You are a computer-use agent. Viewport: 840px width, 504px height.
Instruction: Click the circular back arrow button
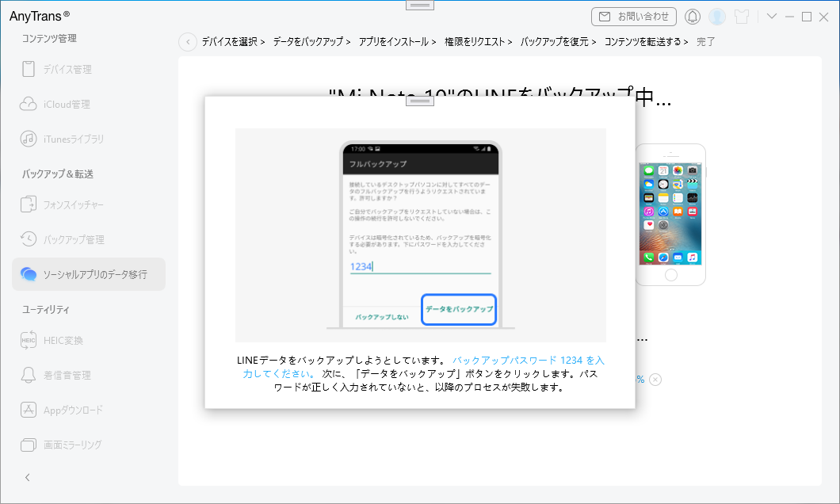coord(188,42)
